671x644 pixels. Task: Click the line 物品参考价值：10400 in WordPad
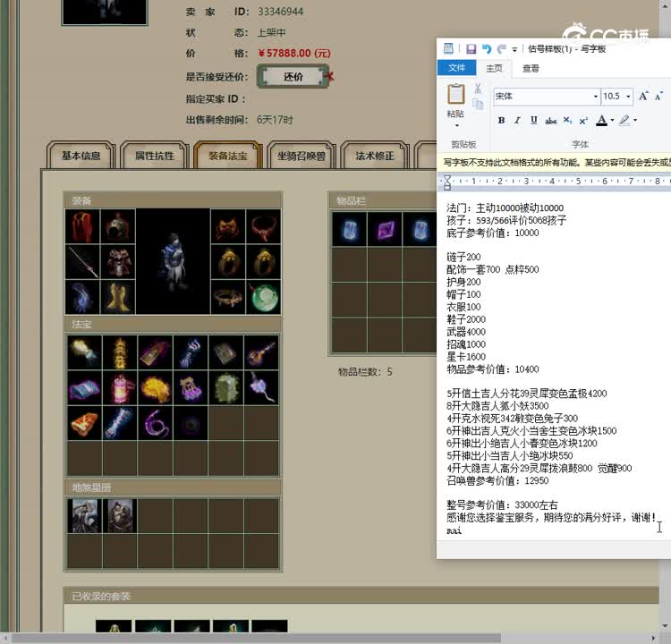(x=493, y=369)
